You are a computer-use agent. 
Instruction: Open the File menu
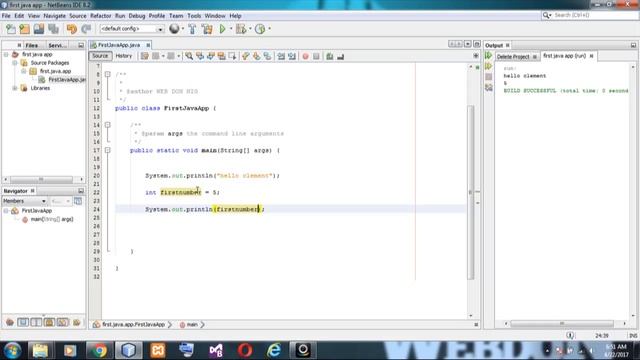point(6,16)
